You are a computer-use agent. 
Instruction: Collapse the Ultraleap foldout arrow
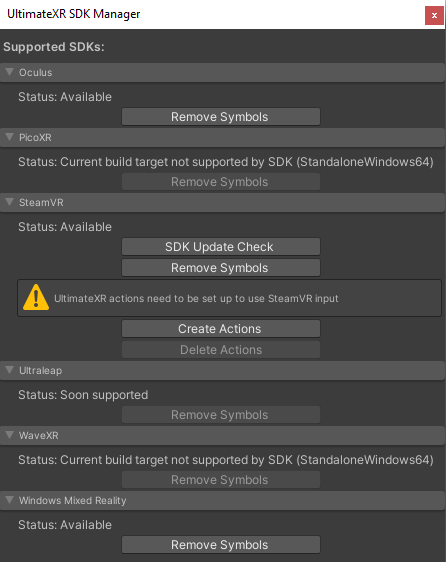[10, 370]
